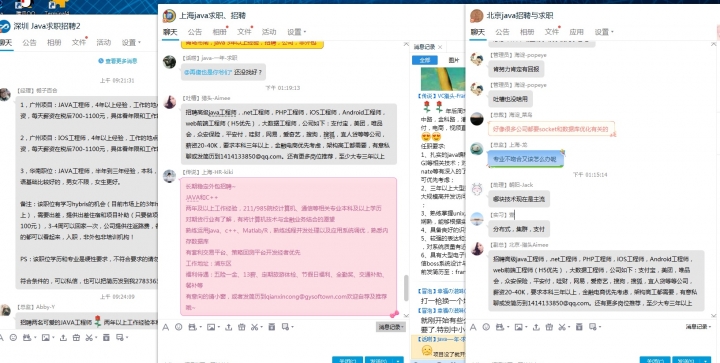Viewport: 720px width, 363px height.
Task: Open send options arrow in the Shanghai window
Action: coord(398,360)
